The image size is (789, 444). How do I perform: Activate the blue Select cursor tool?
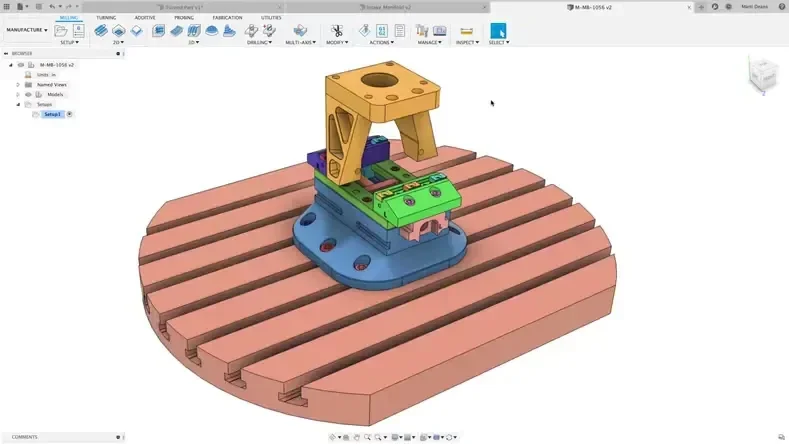point(498,31)
